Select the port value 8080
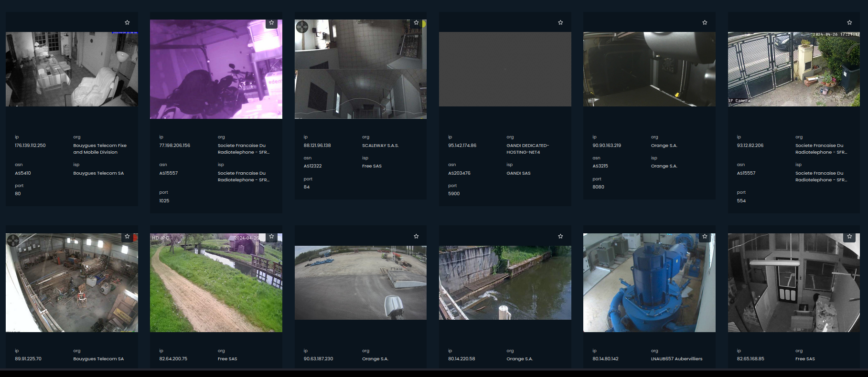This screenshot has height=377, width=868. click(x=599, y=187)
